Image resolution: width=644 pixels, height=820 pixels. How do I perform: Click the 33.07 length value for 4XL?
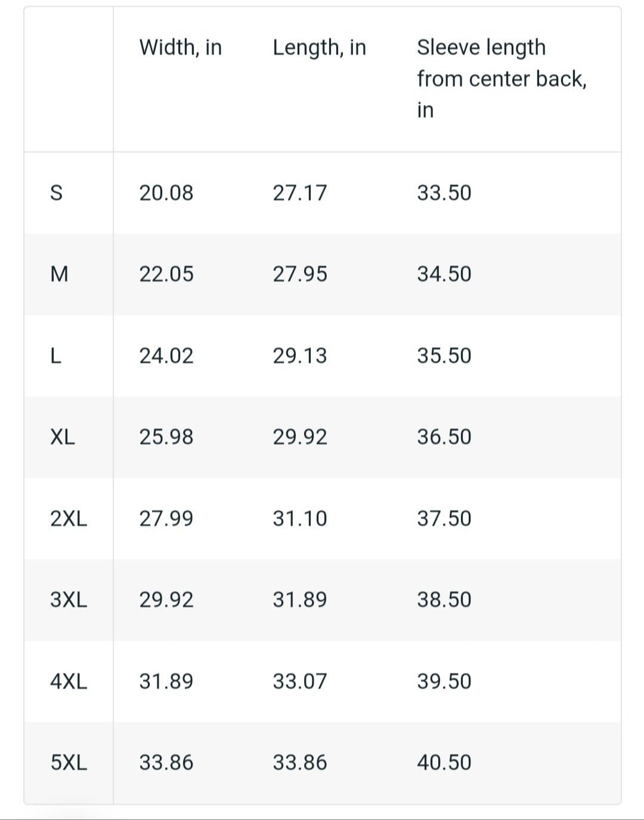coord(300,681)
